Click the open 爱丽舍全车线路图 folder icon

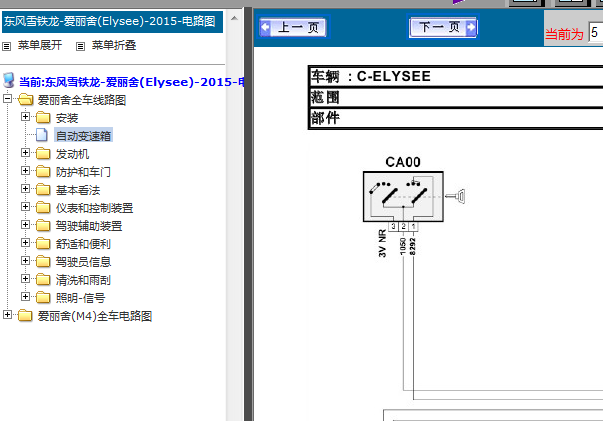pyautogui.click(x=26, y=100)
